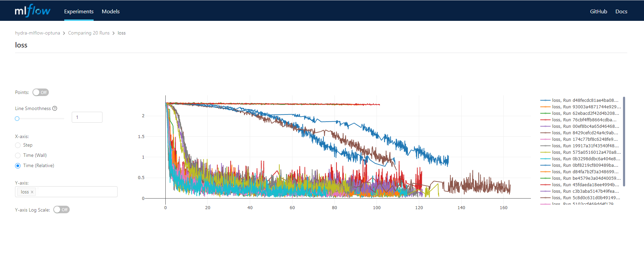Screen dimensions: 644x271
Task: Click the mlflow logo
Action: point(32,11)
